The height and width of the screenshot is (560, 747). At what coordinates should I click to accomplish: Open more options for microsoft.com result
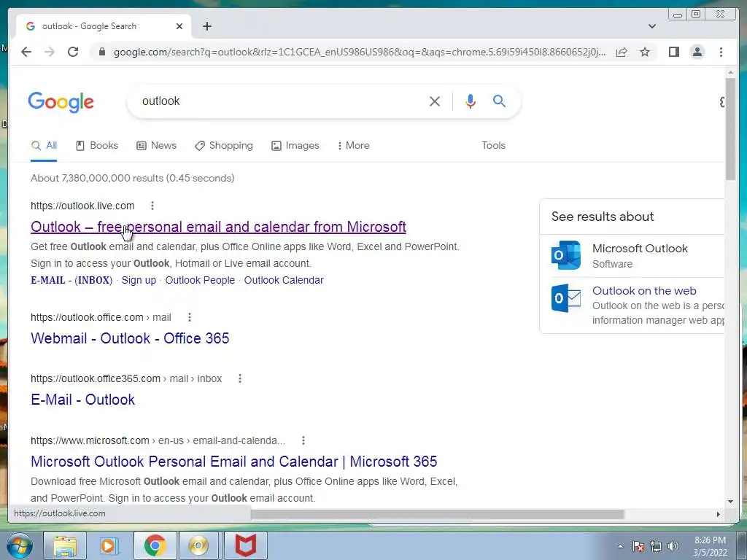[x=303, y=440]
